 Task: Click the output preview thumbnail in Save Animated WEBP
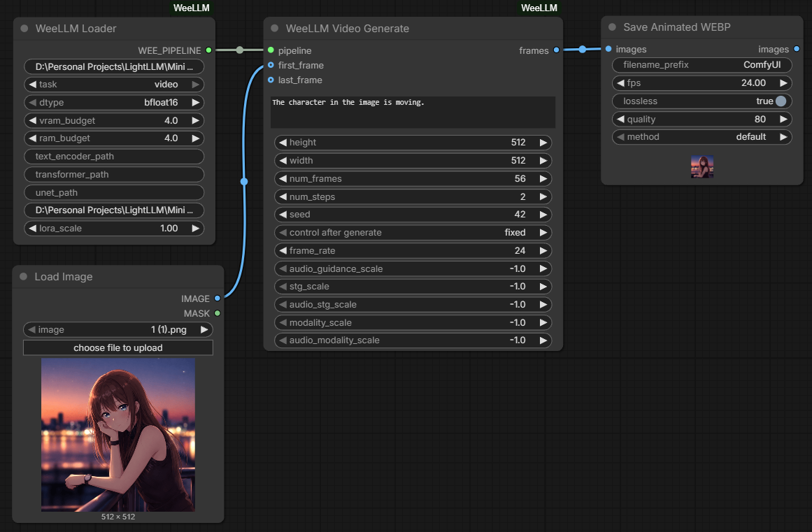coord(702,166)
